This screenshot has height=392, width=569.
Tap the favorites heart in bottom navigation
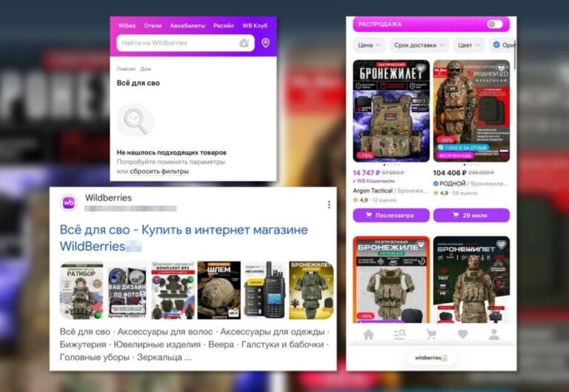[x=462, y=334]
